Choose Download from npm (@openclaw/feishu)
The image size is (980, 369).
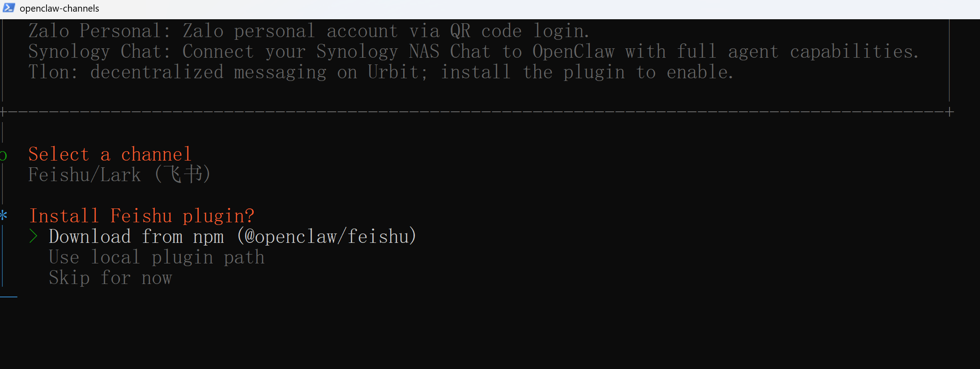tap(232, 236)
